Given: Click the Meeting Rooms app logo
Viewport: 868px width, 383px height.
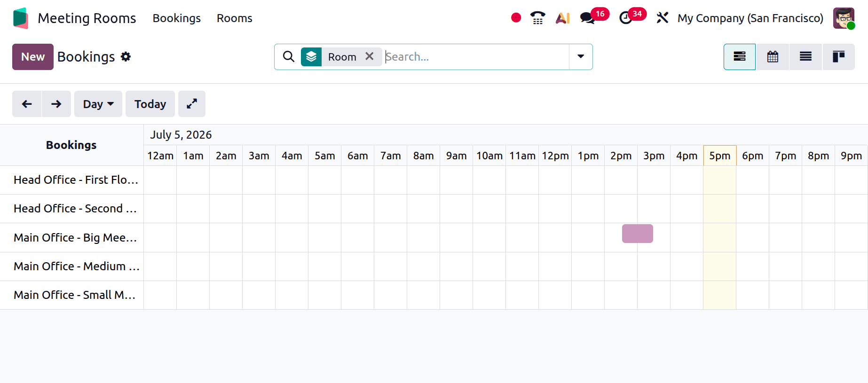Looking at the screenshot, I should tap(21, 18).
